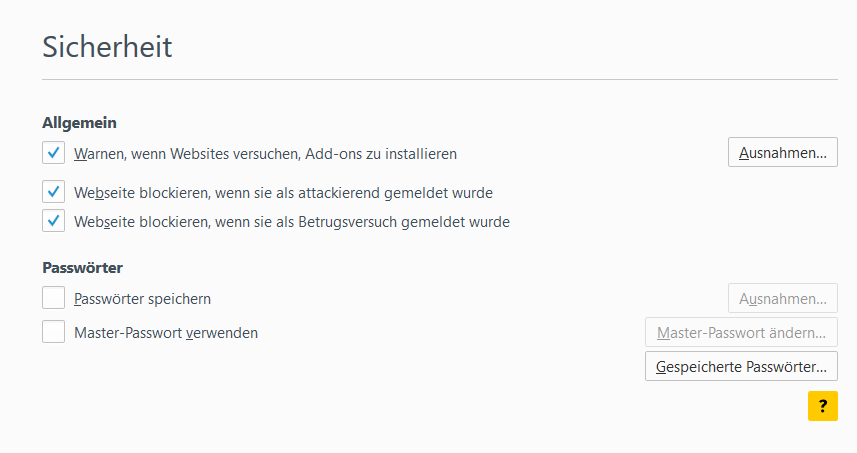Image resolution: width=857 pixels, height=453 pixels.
Task: Open the yellow help question mark icon
Action: click(x=822, y=405)
